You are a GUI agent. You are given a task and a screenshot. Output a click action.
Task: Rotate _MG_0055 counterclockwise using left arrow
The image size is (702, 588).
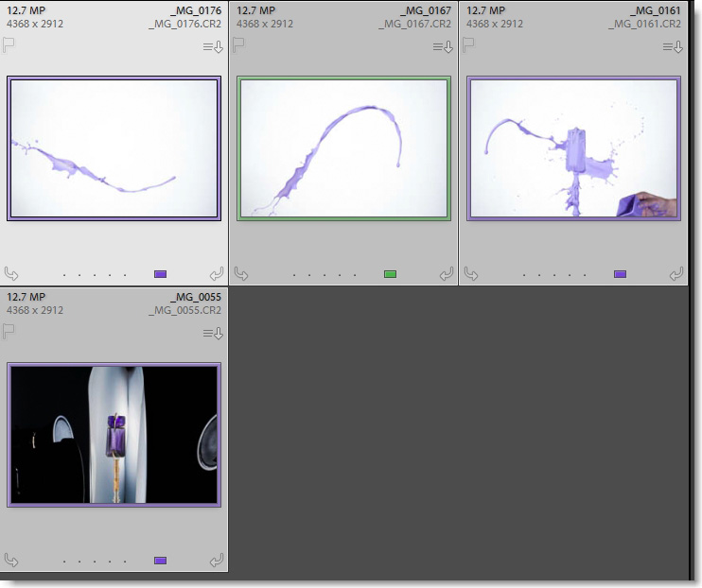point(11,560)
